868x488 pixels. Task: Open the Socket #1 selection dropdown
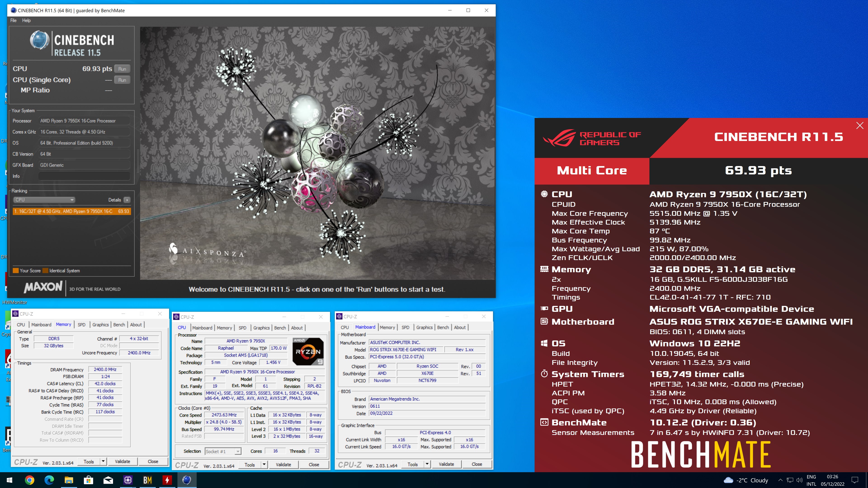[x=223, y=451]
